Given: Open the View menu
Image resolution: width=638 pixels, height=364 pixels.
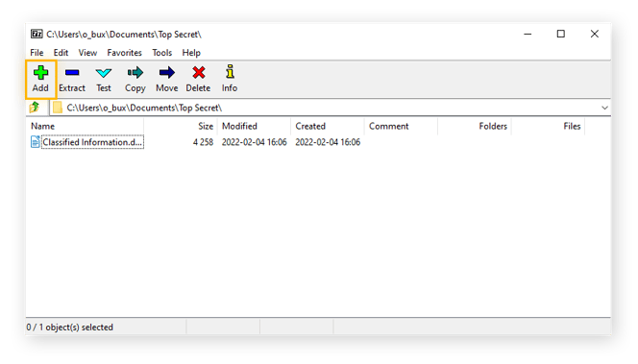Looking at the screenshot, I should pyautogui.click(x=87, y=53).
